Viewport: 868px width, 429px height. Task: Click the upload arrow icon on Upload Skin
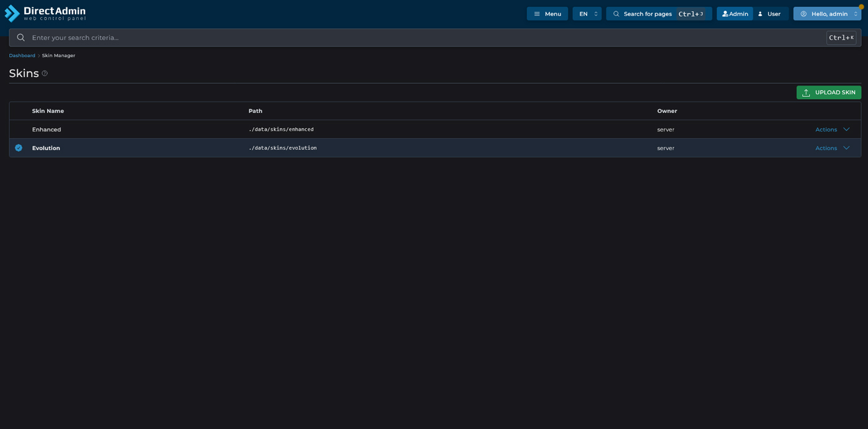[807, 92]
